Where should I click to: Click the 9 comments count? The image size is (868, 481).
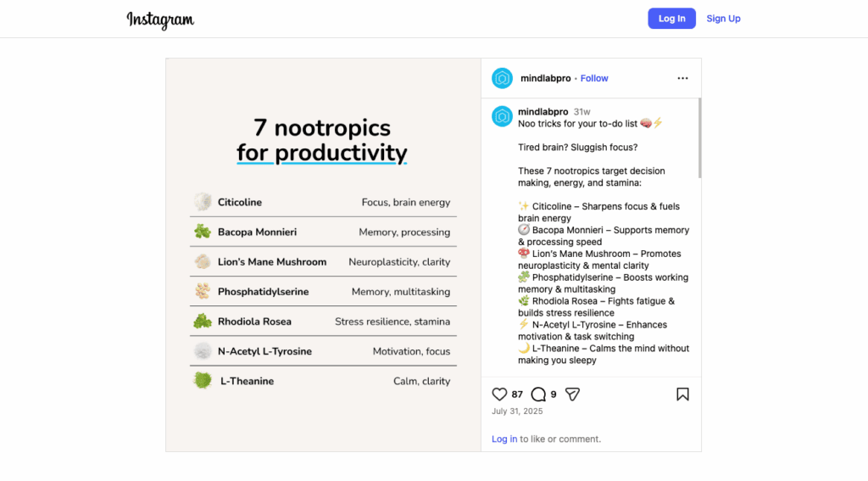pyautogui.click(x=554, y=394)
